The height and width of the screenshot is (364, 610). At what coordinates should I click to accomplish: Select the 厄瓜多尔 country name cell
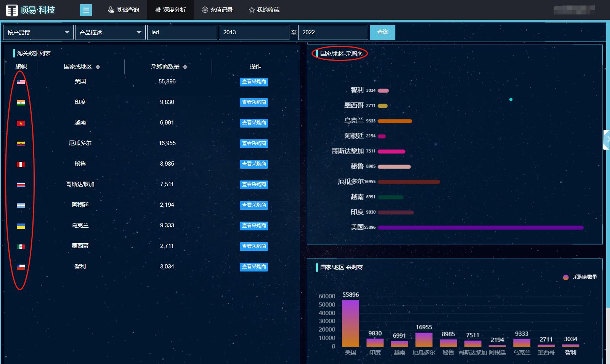tap(80, 143)
